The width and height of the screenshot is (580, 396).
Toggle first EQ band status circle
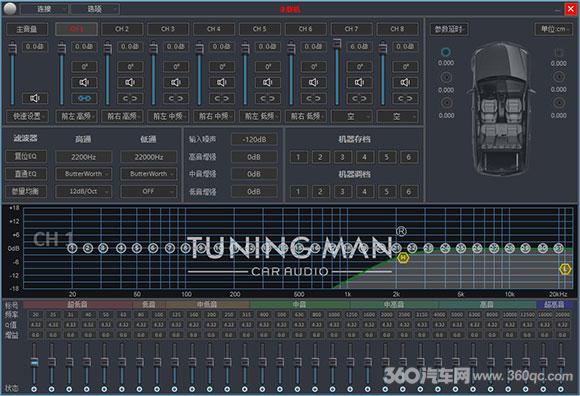point(34,389)
